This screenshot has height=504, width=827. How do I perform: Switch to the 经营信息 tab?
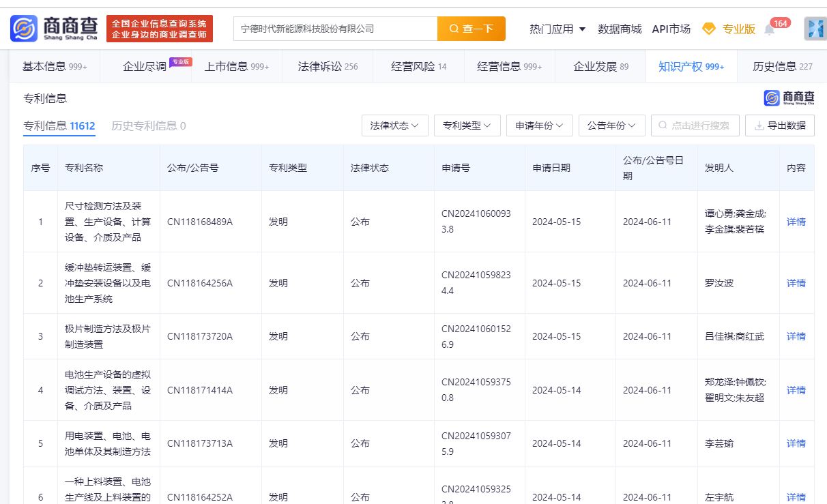click(x=510, y=66)
